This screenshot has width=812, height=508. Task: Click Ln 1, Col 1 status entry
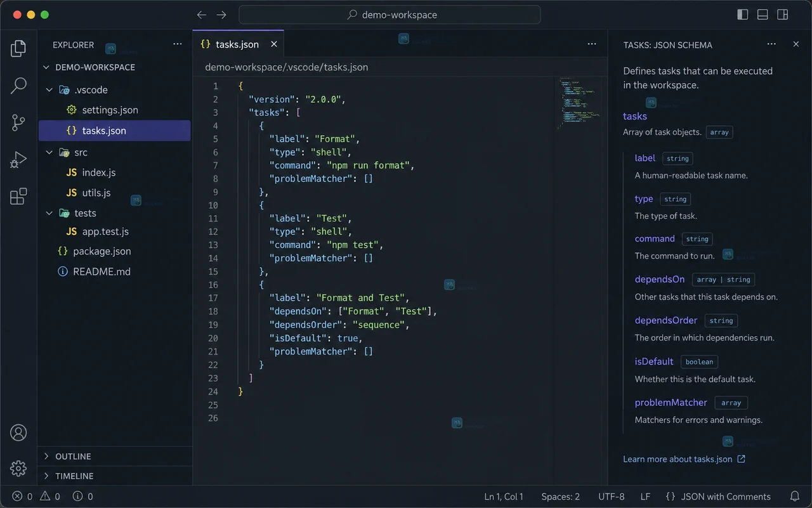504,497
